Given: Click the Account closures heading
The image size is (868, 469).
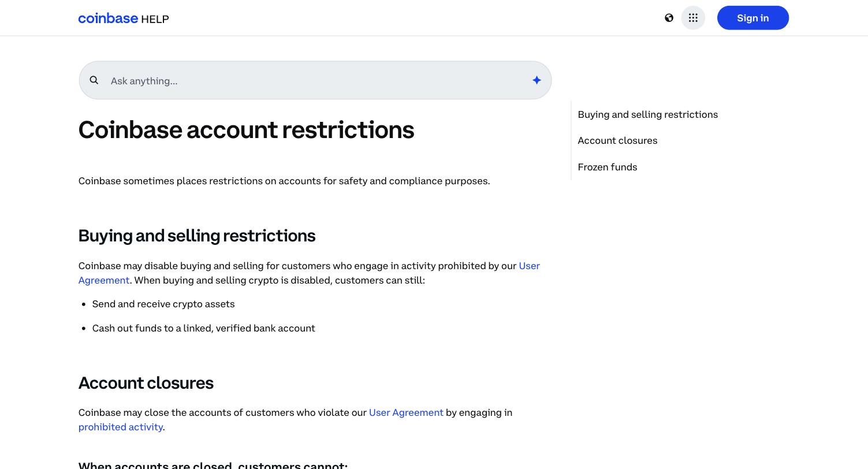Looking at the screenshot, I should coord(146,383).
